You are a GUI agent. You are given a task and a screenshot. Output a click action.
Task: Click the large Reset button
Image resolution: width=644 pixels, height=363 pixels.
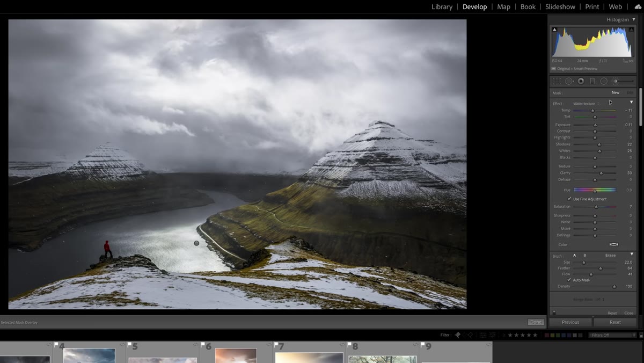point(615,322)
